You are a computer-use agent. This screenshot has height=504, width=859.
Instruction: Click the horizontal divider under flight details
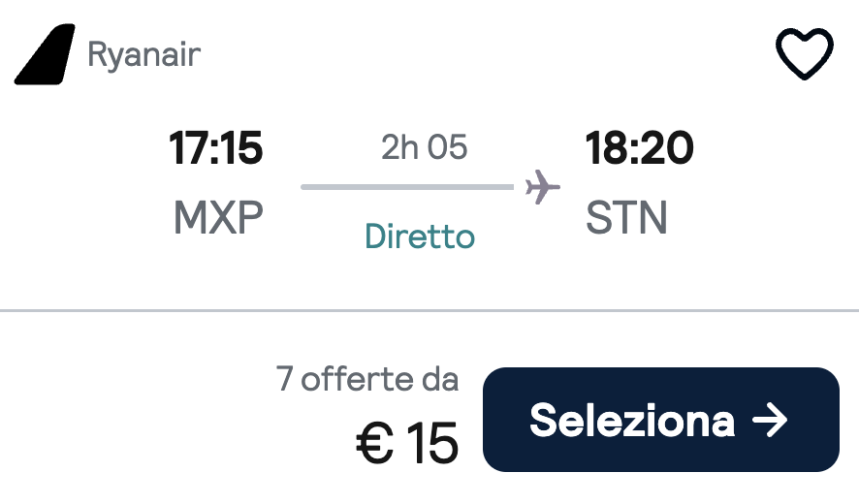tap(429, 310)
